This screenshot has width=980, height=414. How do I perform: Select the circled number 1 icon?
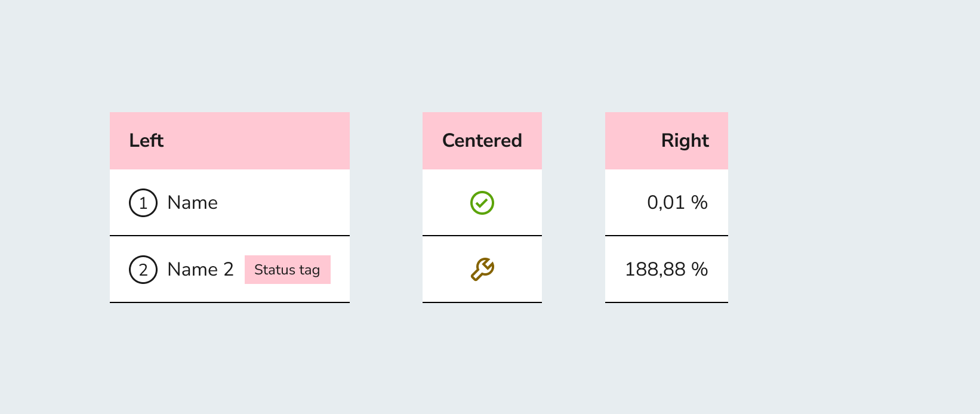coord(143,203)
